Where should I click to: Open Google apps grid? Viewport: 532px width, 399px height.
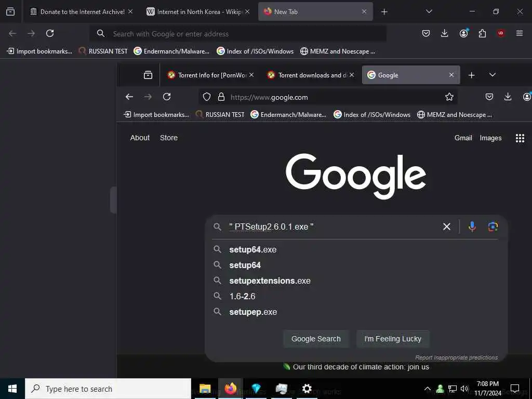520,138
